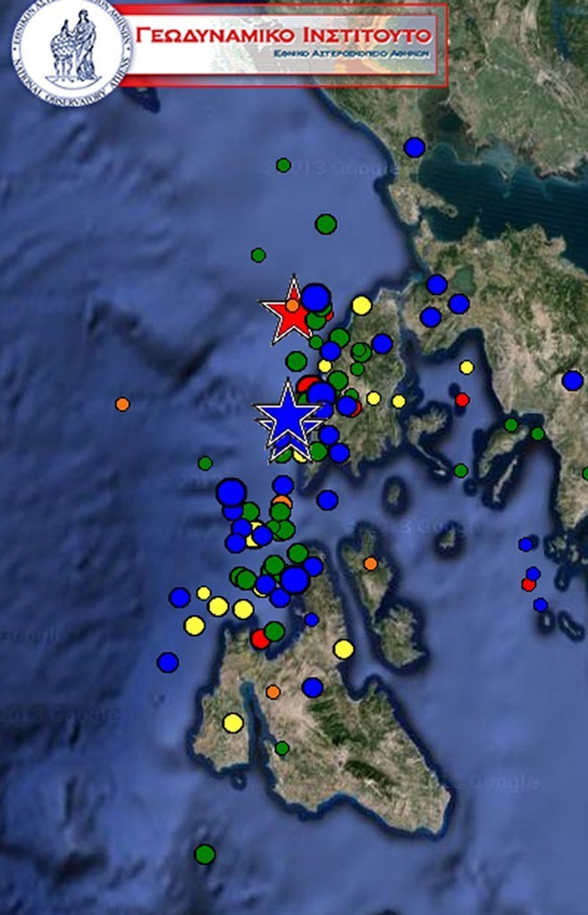Select the yellow dot on Kefalonia's coast facing Ithaca

tap(343, 649)
